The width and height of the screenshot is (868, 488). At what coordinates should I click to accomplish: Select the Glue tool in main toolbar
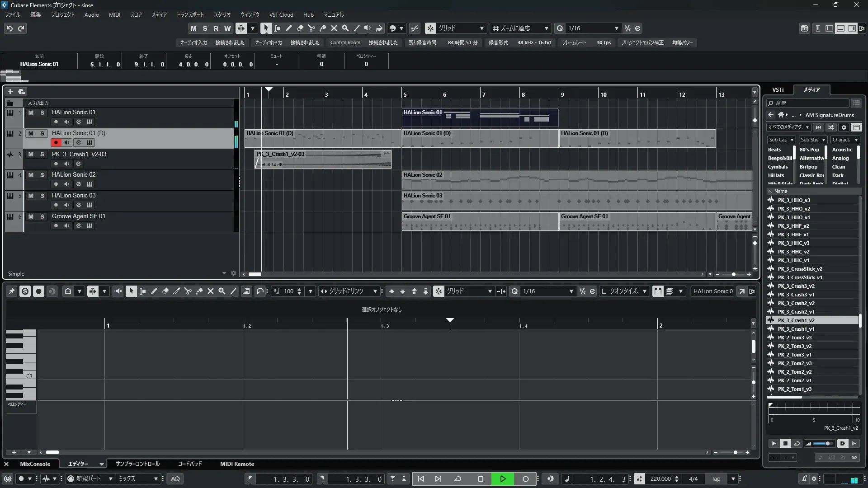323,28
